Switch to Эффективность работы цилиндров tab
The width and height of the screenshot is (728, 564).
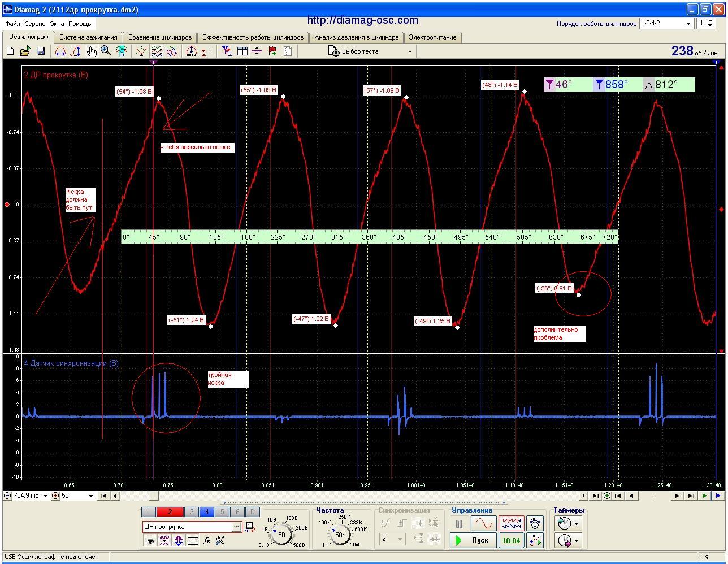253,37
